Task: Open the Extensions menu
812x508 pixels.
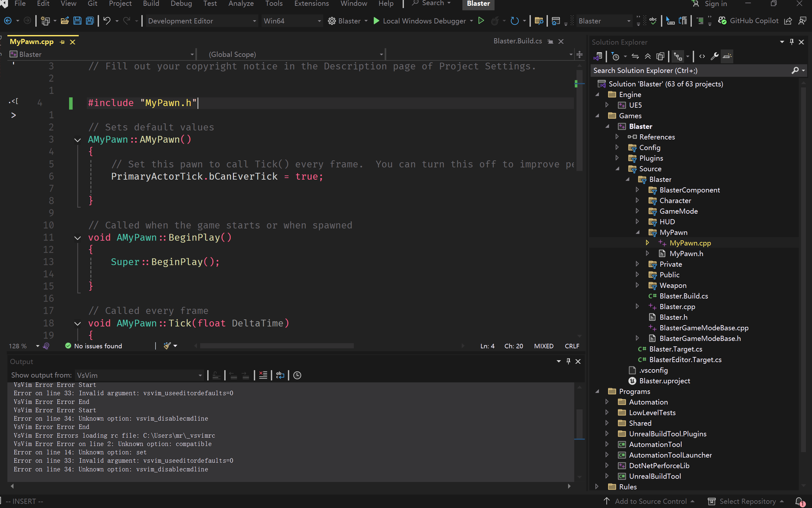Action: pos(312,4)
